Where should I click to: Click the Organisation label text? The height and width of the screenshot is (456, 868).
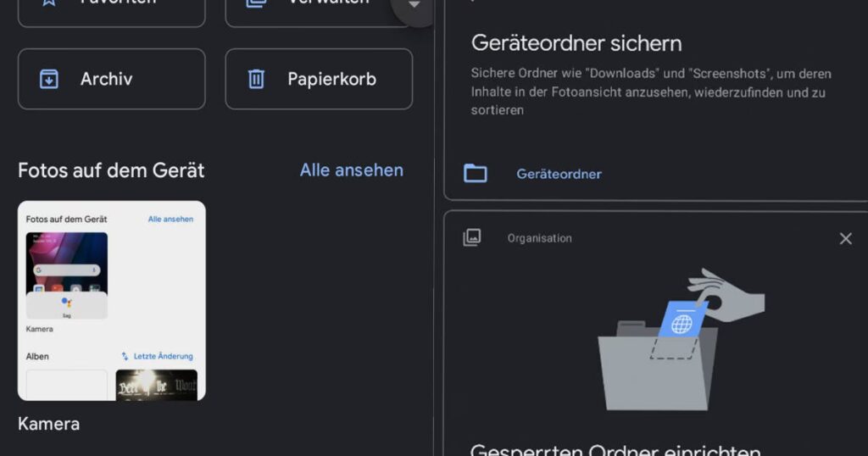(539, 238)
